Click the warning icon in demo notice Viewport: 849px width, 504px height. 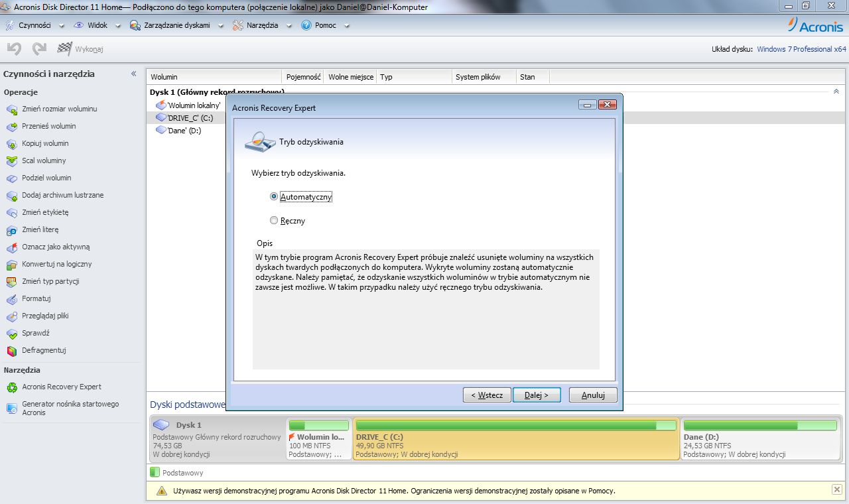pos(162,491)
